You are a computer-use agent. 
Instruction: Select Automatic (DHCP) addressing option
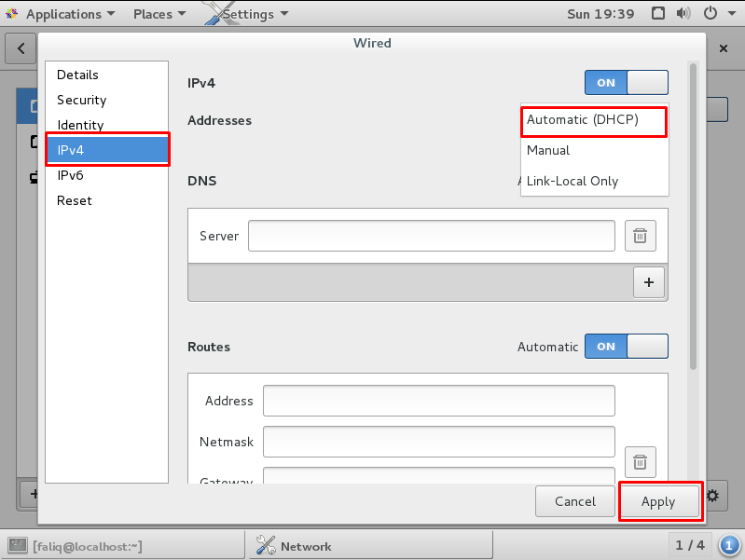pyautogui.click(x=594, y=120)
